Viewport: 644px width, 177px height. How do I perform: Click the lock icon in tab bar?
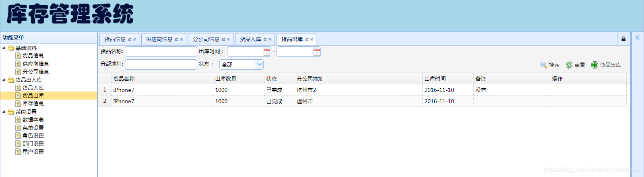click(623, 39)
